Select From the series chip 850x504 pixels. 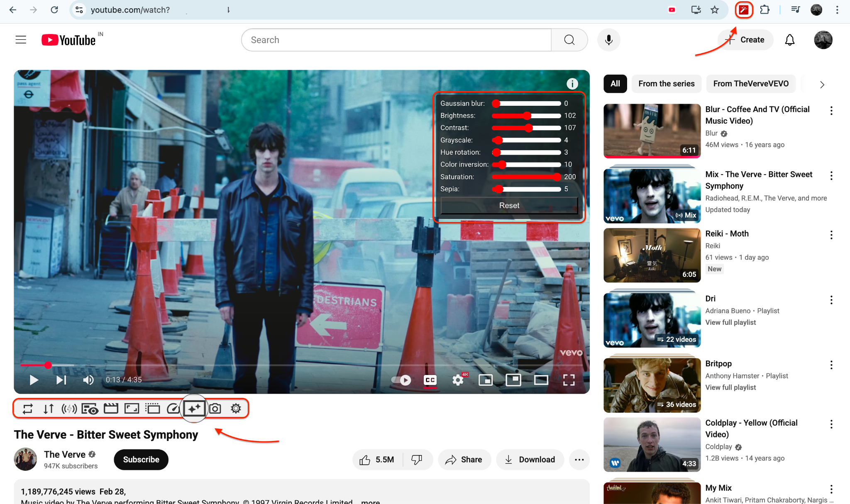[x=667, y=84]
